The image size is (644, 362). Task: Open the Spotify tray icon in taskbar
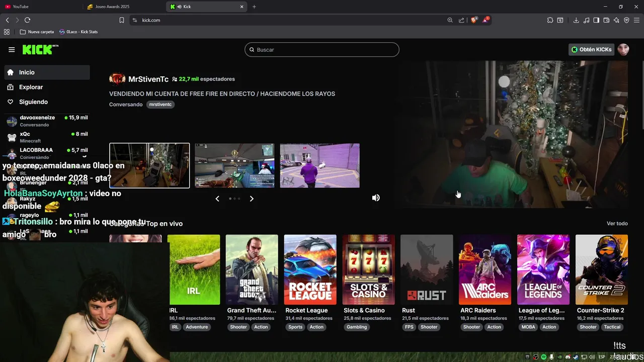point(543,357)
